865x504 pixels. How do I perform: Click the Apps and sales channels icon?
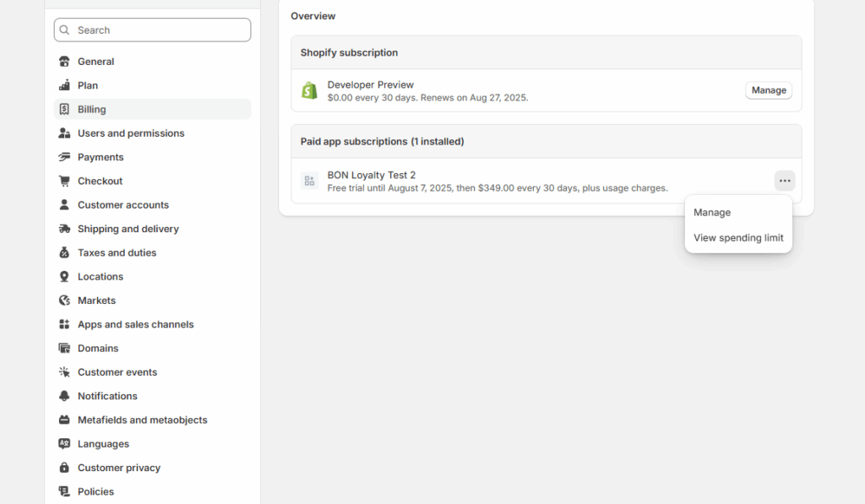click(64, 324)
